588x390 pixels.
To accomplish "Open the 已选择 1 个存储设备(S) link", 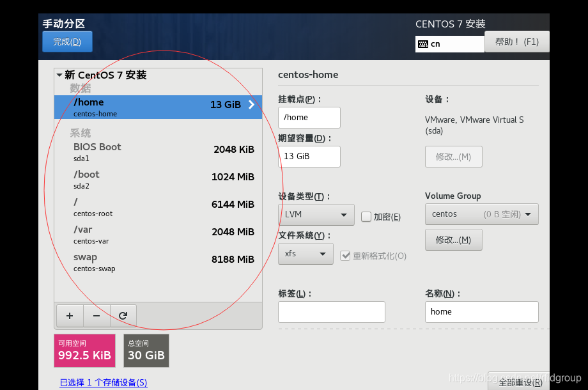I will 104,382.
